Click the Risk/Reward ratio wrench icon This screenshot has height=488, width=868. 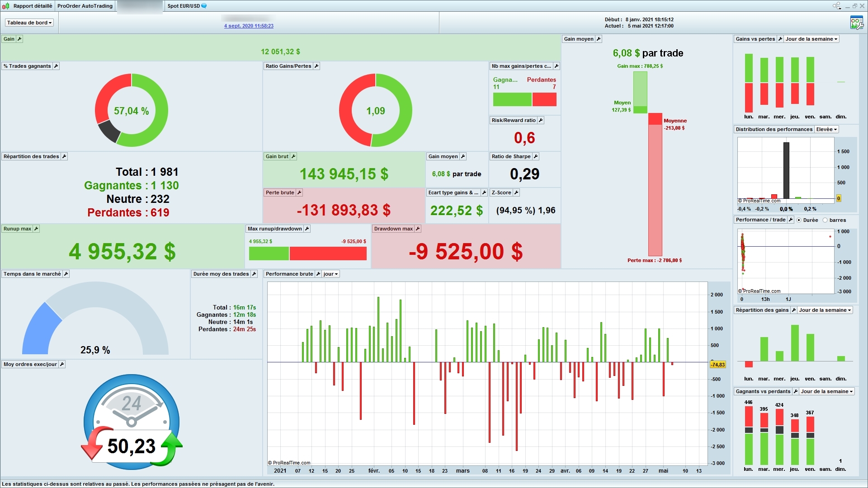coord(541,120)
